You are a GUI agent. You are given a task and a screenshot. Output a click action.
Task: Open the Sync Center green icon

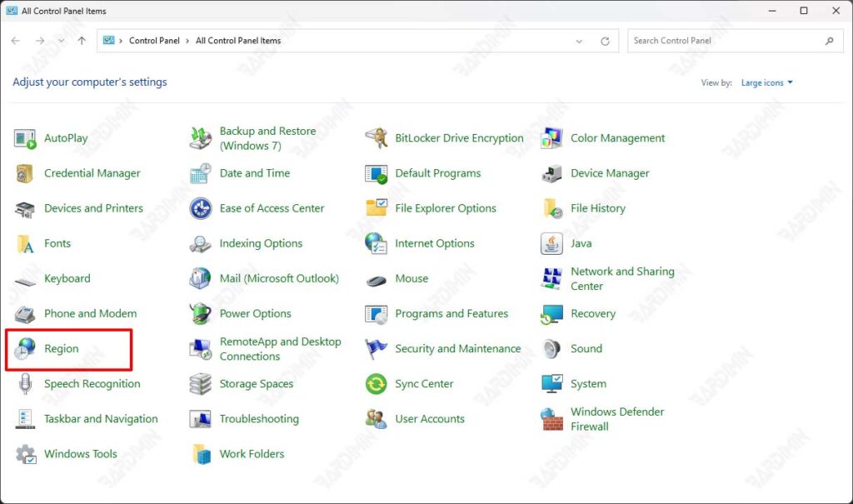click(376, 384)
